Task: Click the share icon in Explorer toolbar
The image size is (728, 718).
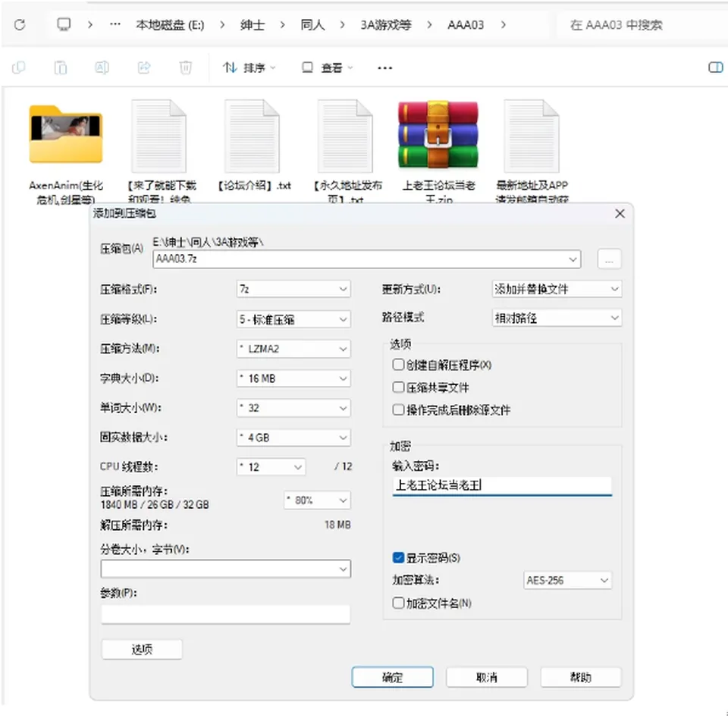Action: pyautogui.click(x=144, y=67)
